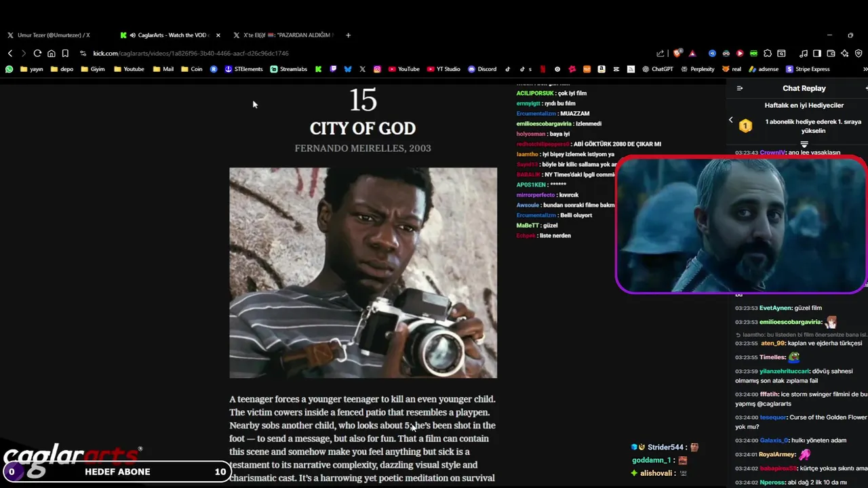Open the depo bookmarks folder
The image size is (868, 488).
[x=62, y=69]
